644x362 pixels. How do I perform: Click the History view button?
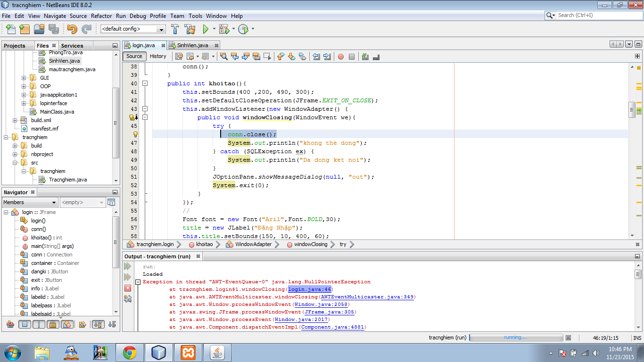158,56
